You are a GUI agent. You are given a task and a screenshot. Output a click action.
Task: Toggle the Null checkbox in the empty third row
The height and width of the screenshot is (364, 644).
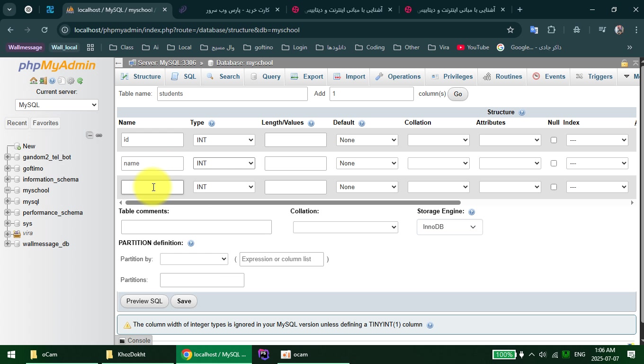coord(554,187)
